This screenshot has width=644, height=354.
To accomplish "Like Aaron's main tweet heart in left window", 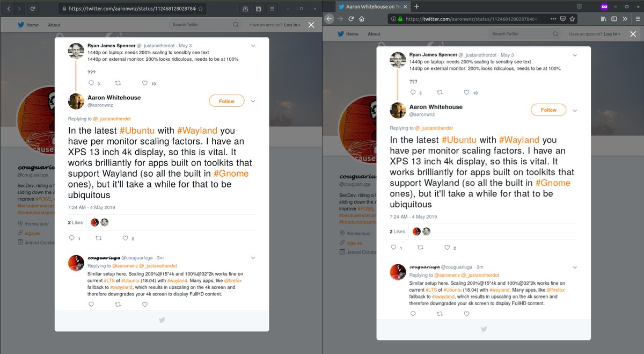I will 126,238.
